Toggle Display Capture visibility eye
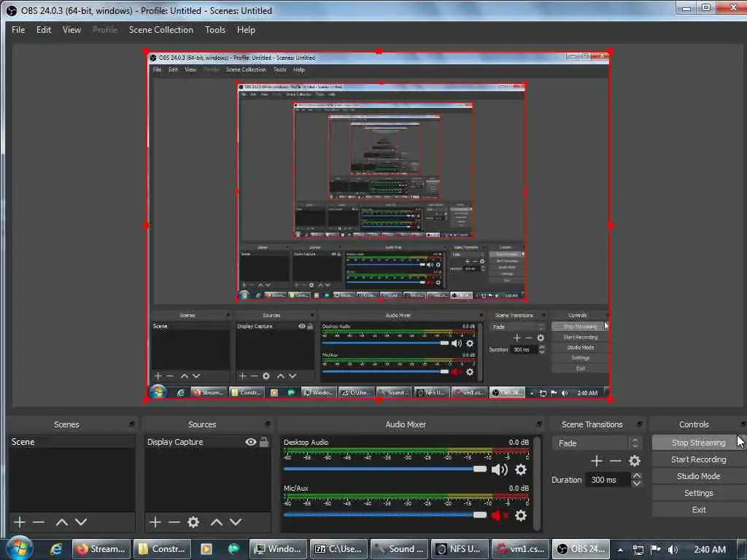Screen dimensions: 747x560 251,442
